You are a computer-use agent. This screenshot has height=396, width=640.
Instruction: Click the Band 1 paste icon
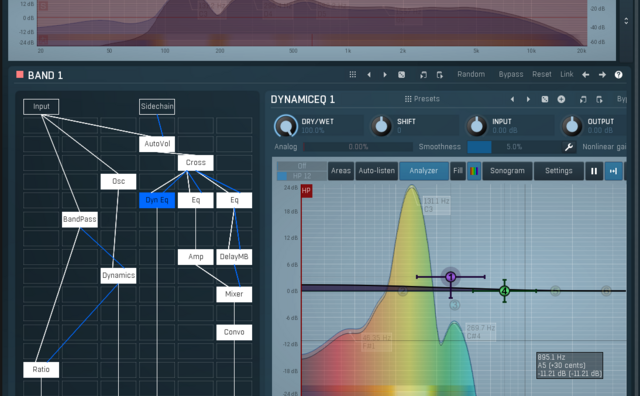pos(440,75)
